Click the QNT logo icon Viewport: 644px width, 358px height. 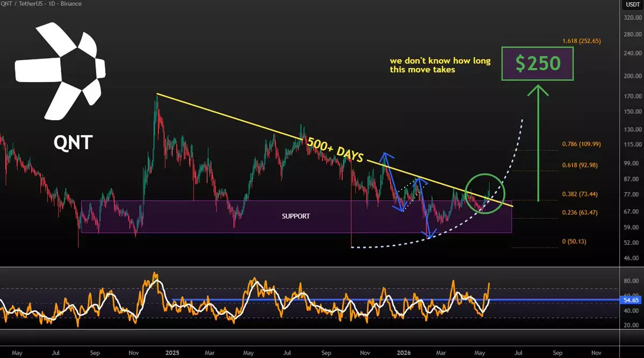[x=60, y=71]
